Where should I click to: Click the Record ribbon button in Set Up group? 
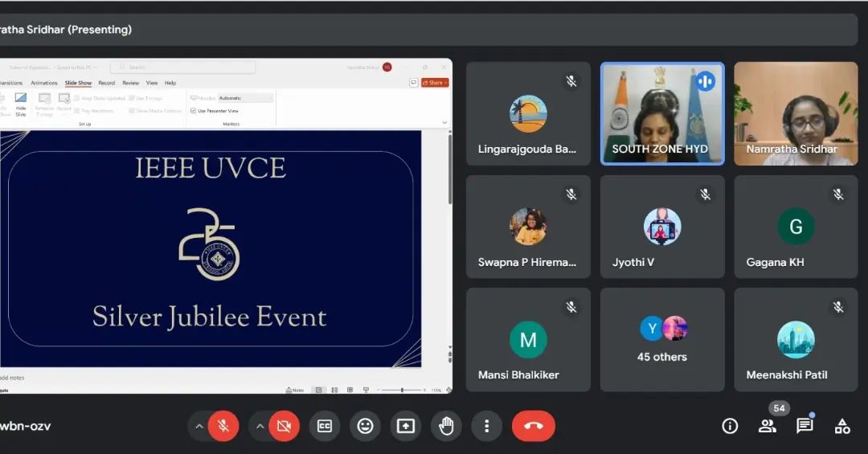pos(64,103)
